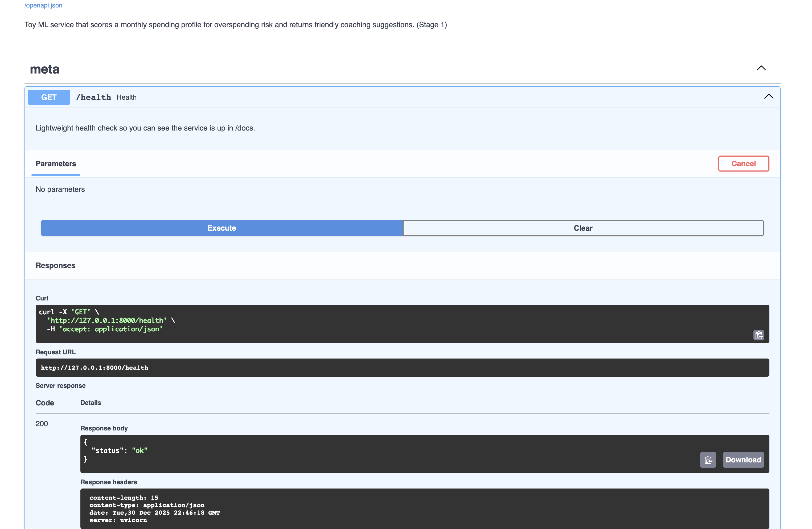Clear the response with the Clear button
812x529 pixels.
pos(583,228)
